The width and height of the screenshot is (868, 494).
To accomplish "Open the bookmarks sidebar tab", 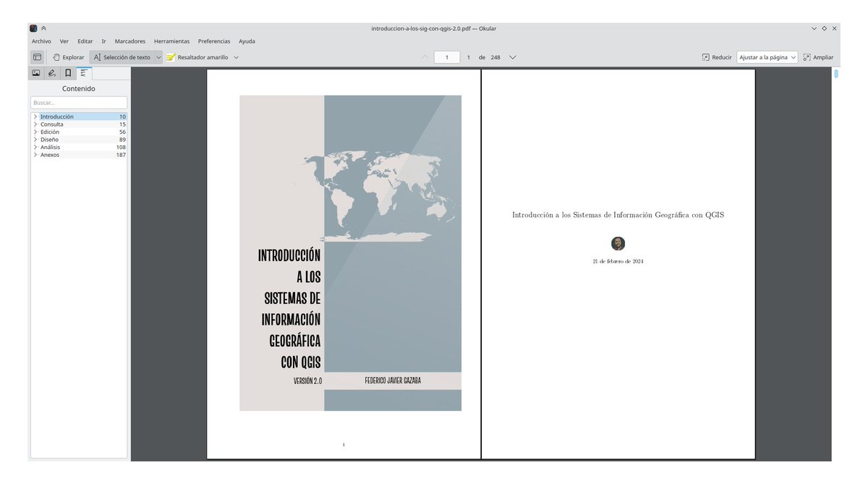I will coord(67,73).
